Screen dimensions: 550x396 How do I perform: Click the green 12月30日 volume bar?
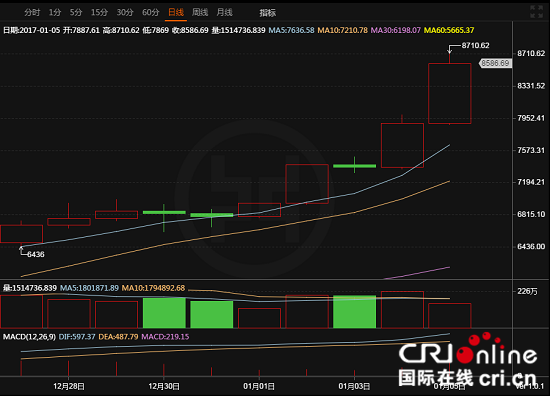click(x=164, y=313)
